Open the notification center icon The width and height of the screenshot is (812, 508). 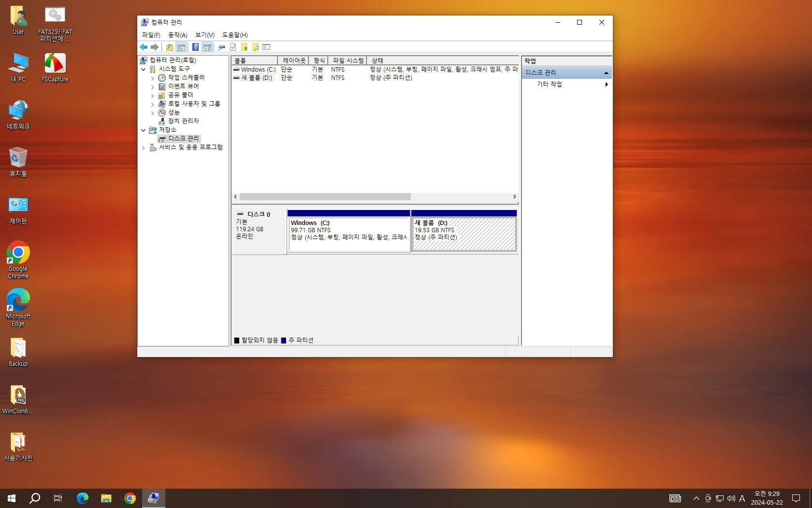click(x=796, y=498)
